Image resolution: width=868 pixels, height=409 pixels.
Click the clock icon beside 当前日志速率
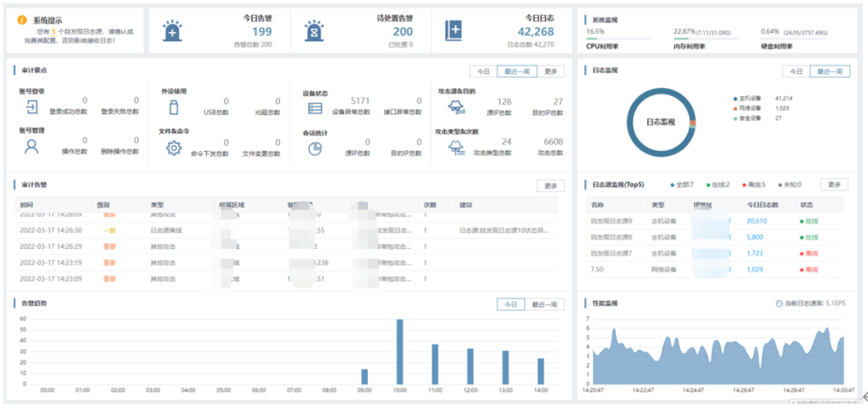click(779, 304)
